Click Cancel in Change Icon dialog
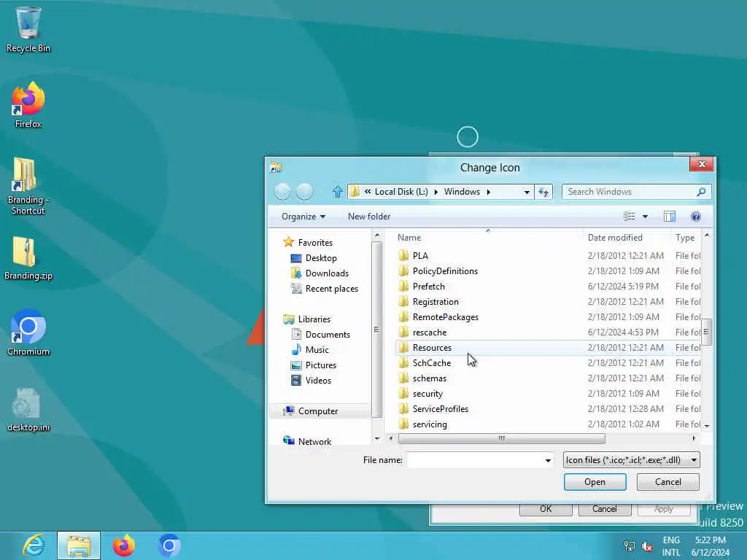Image resolution: width=747 pixels, height=560 pixels. pos(668,482)
